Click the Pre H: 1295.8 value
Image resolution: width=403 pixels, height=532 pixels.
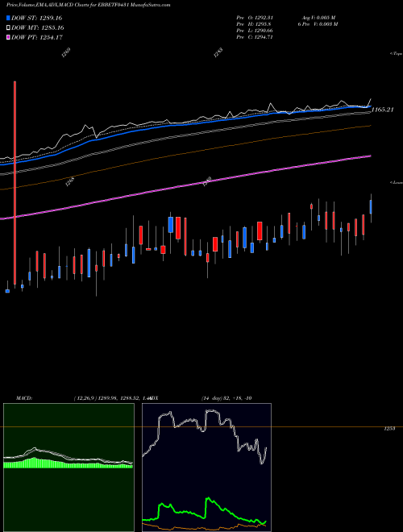(x=253, y=24)
